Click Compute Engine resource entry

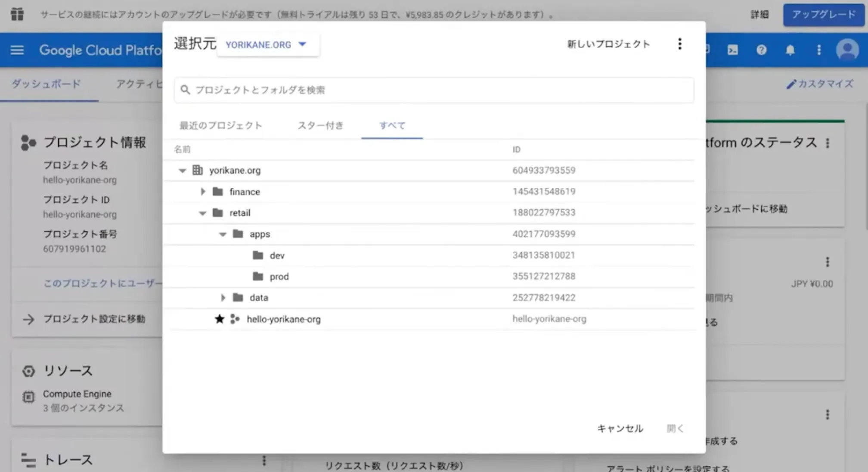coord(77,394)
